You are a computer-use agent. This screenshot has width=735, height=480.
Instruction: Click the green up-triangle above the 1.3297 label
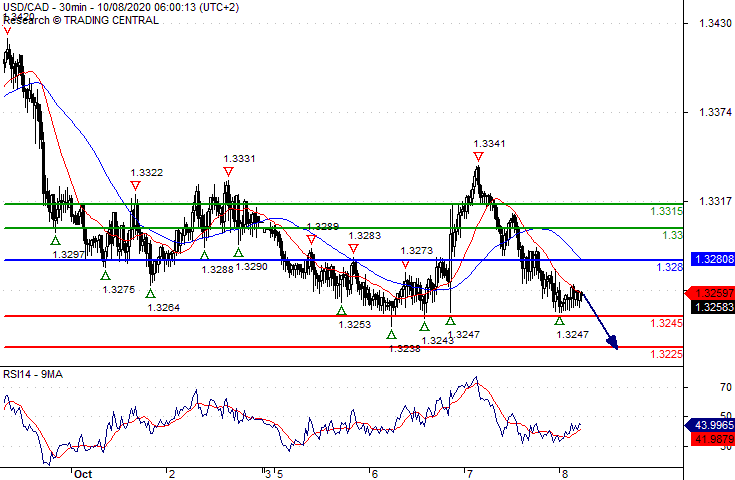tap(55, 240)
